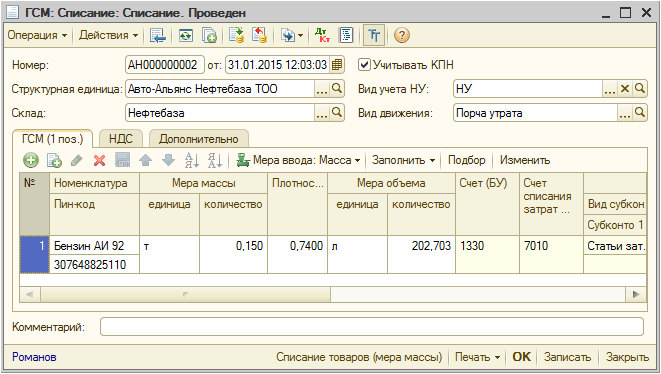Image resolution: width=661 pixels, height=374 pixels.
Task: Open help with question mark icon
Action: point(402,35)
